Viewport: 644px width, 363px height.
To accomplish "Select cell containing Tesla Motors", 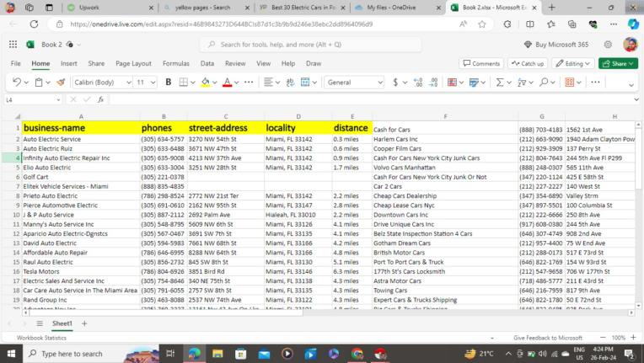I will click(x=81, y=271).
